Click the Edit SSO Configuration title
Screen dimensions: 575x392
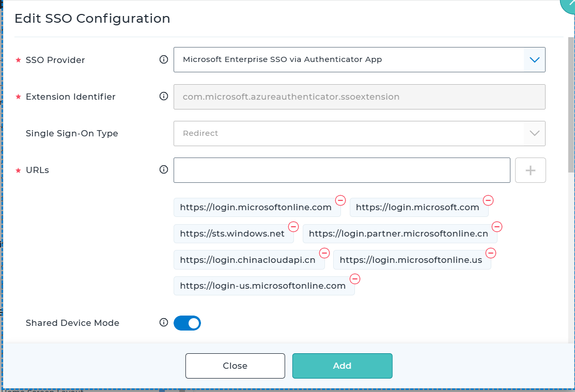coord(92,19)
